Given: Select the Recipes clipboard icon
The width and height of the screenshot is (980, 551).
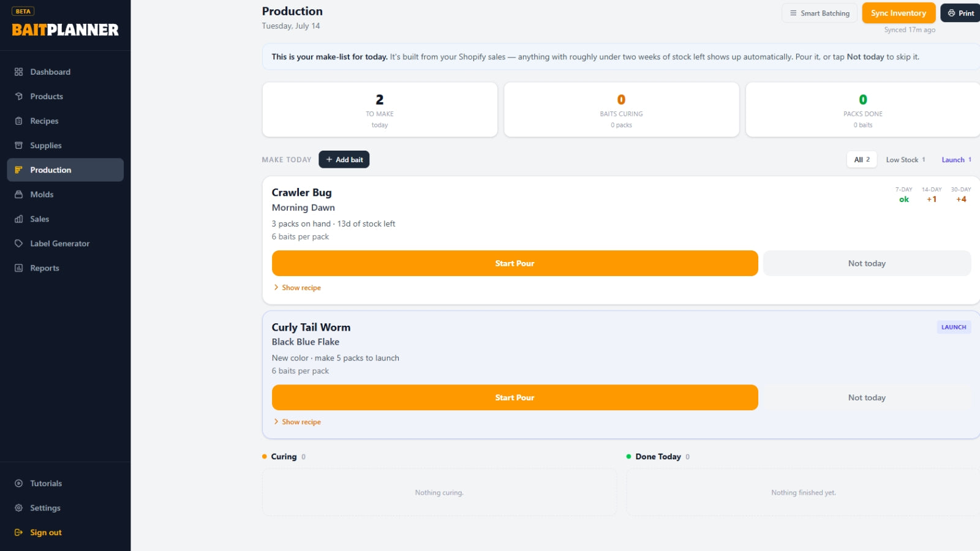Looking at the screenshot, I should click(x=18, y=121).
